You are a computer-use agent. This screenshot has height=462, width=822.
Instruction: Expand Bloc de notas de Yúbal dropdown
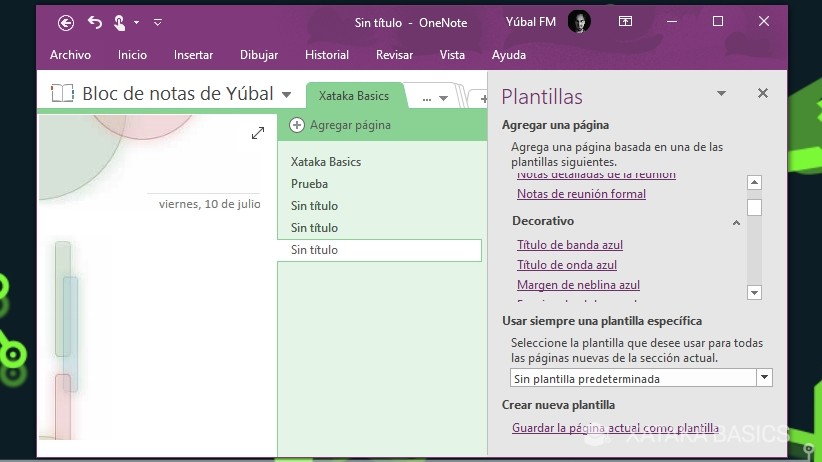[x=286, y=95]
